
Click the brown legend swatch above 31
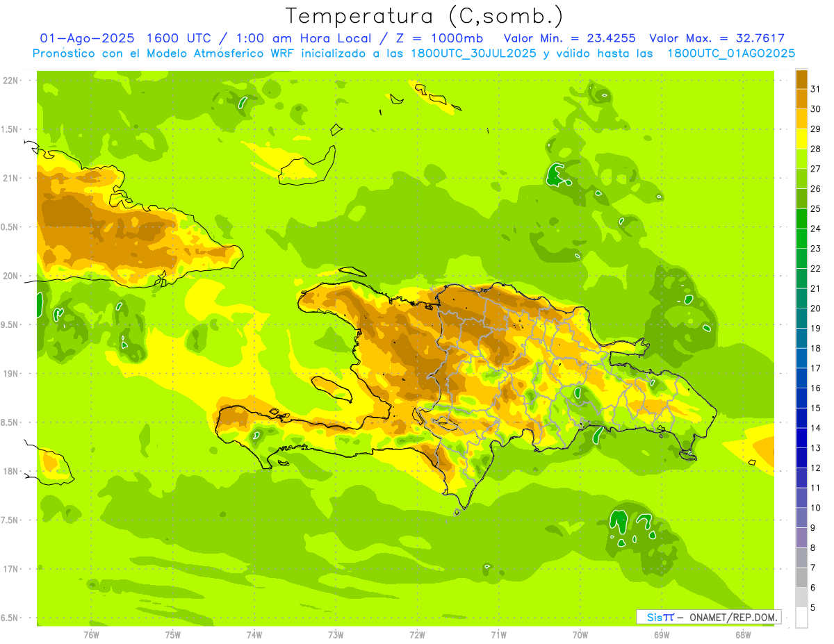[801, 79]
